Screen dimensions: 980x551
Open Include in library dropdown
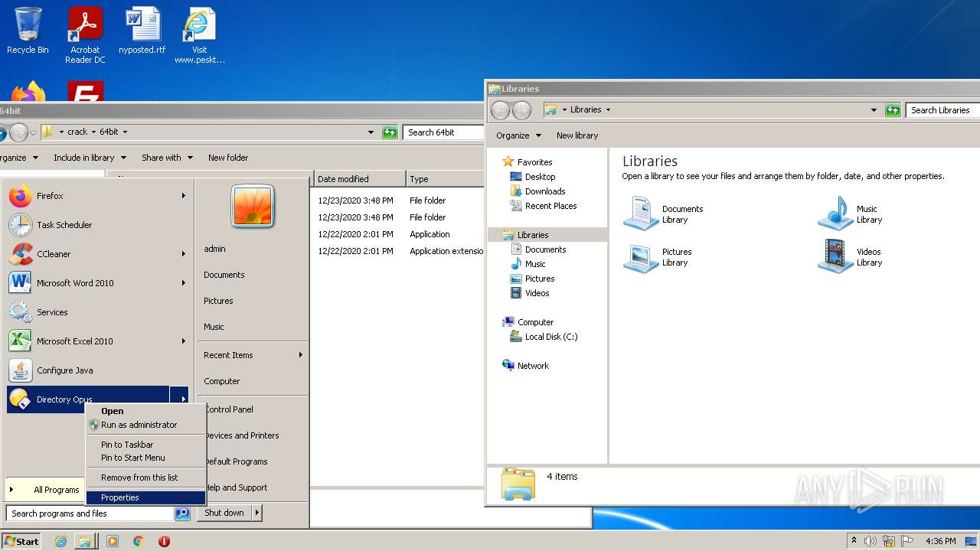coord(89,158)
